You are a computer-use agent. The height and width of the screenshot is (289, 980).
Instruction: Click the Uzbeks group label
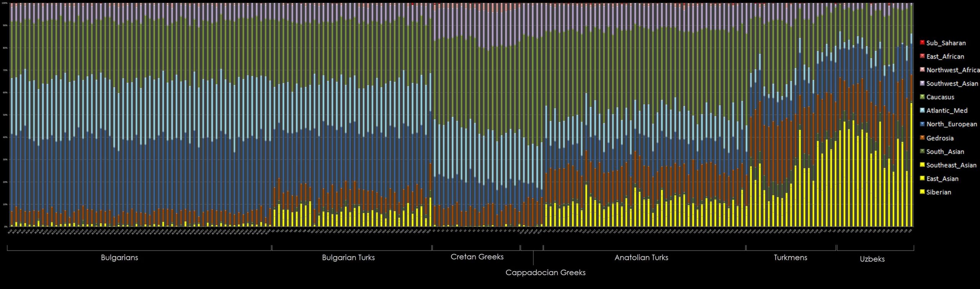(872, 259)
